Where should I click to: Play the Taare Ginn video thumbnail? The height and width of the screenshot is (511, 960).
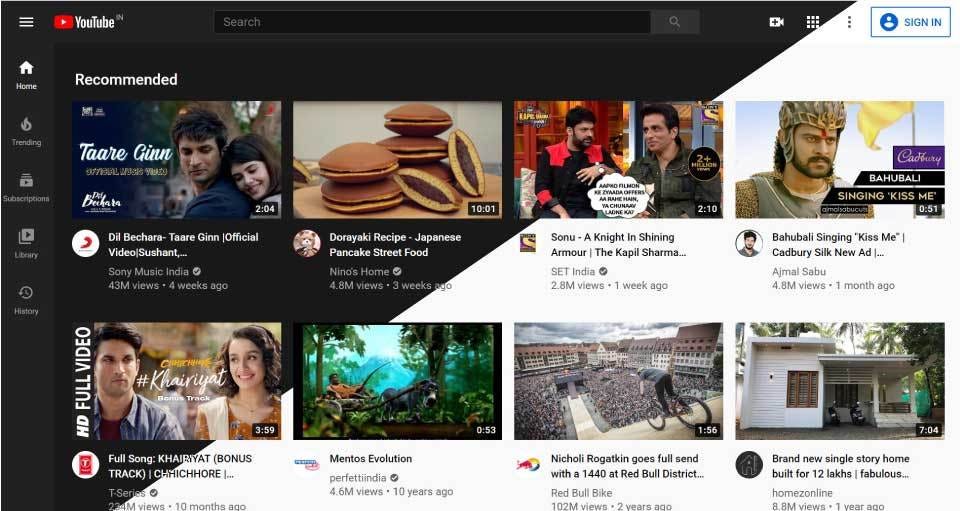(x=177, y=160)
